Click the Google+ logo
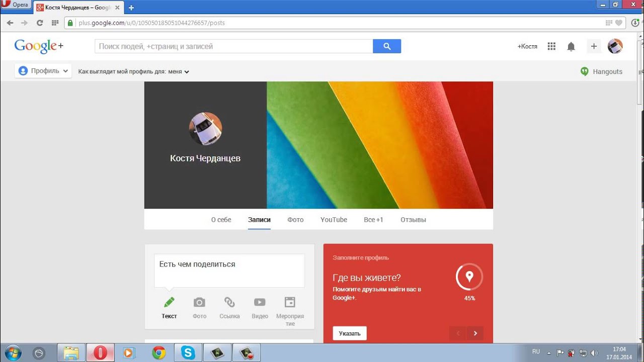The image size is (644, 362). [x=39, y=46]
